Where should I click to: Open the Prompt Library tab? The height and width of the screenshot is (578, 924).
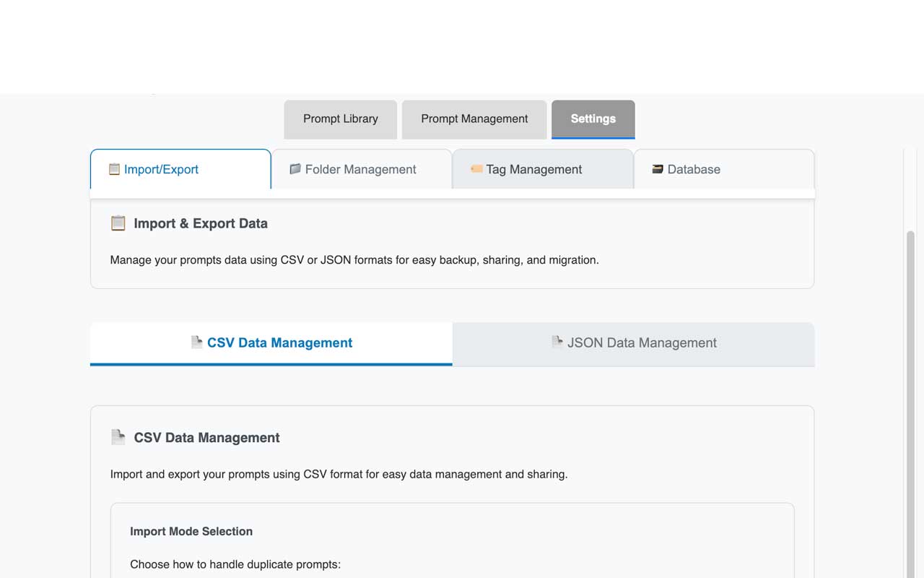coord(340,119)
